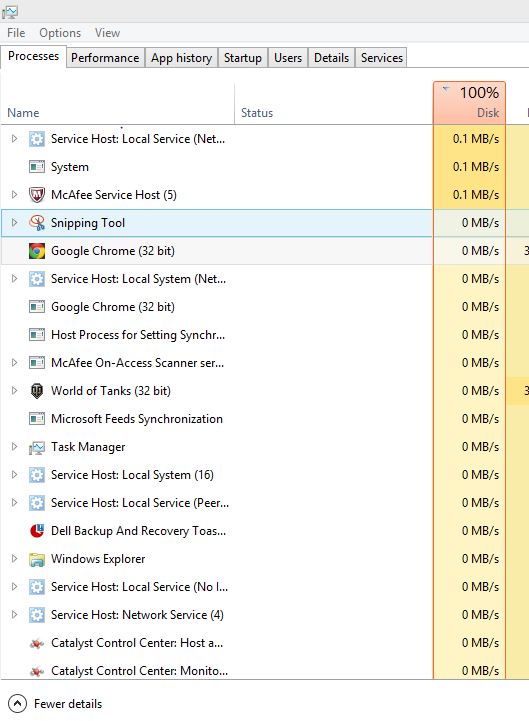Expand the World of Tanks process entry

[14, 390]
